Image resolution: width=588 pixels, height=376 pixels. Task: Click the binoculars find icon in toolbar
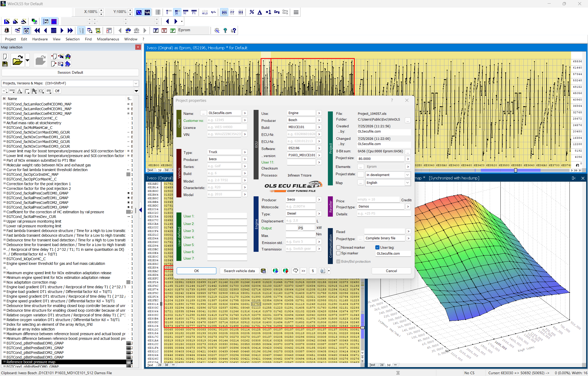click(x=128, y=30)
